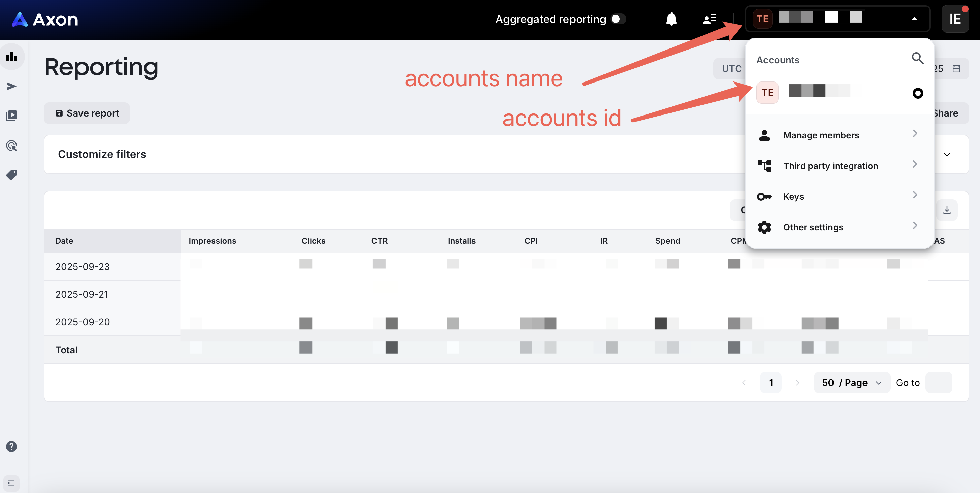
Task: Collapse the sidebar menu toggle
Action: pos(12,483)
